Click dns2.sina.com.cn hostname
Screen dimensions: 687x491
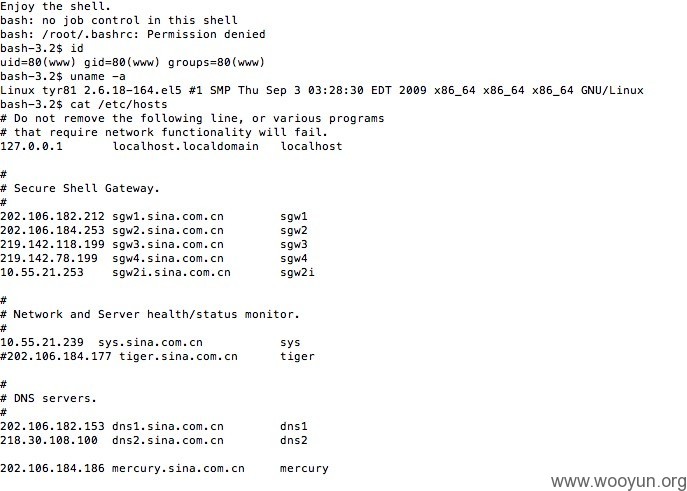[x=168, y=440]
